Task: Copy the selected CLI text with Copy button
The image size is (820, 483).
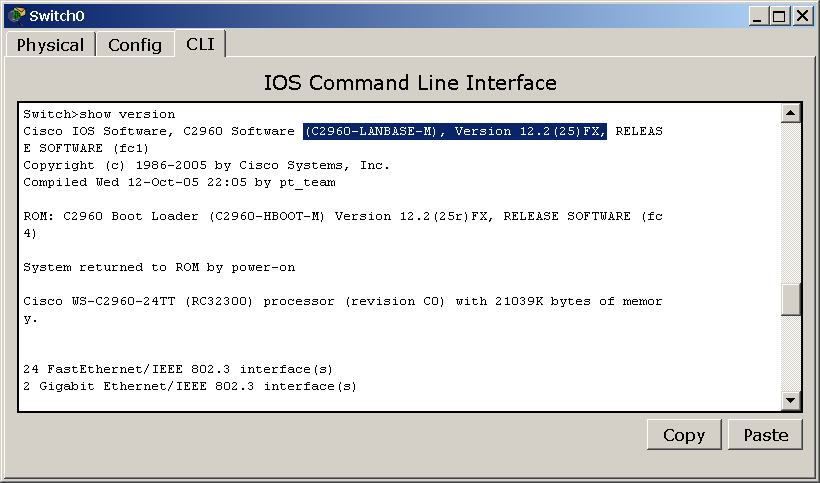Action: click(684, 435)
